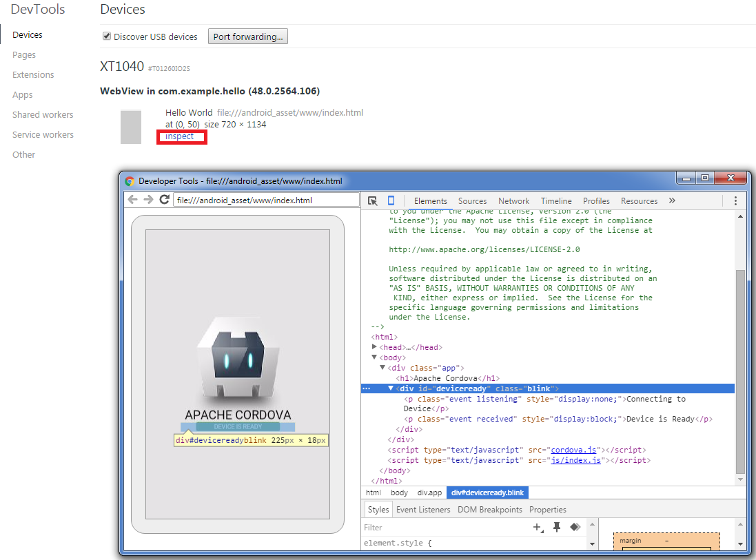Open the cordova.js script link
Screen dimensions: 756x560
(x=573, y=450)
